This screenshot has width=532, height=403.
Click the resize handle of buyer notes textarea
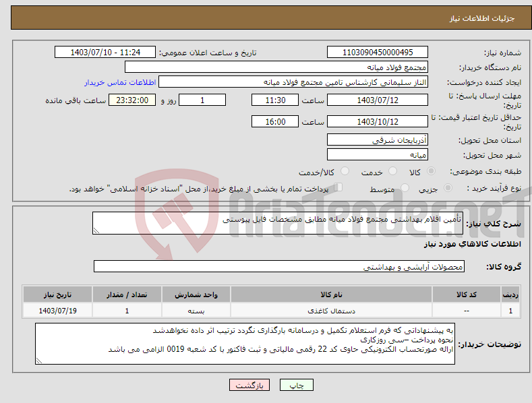coord(39,361)
